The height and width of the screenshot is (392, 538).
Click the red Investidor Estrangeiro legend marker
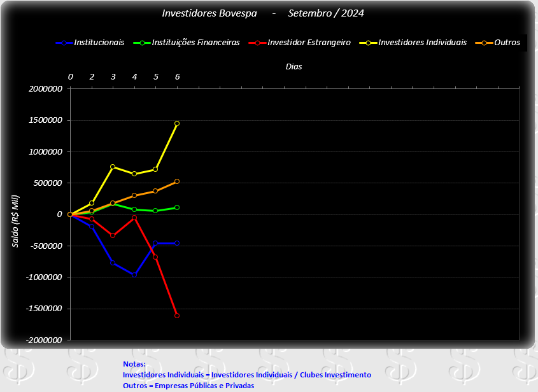[258, 43]
